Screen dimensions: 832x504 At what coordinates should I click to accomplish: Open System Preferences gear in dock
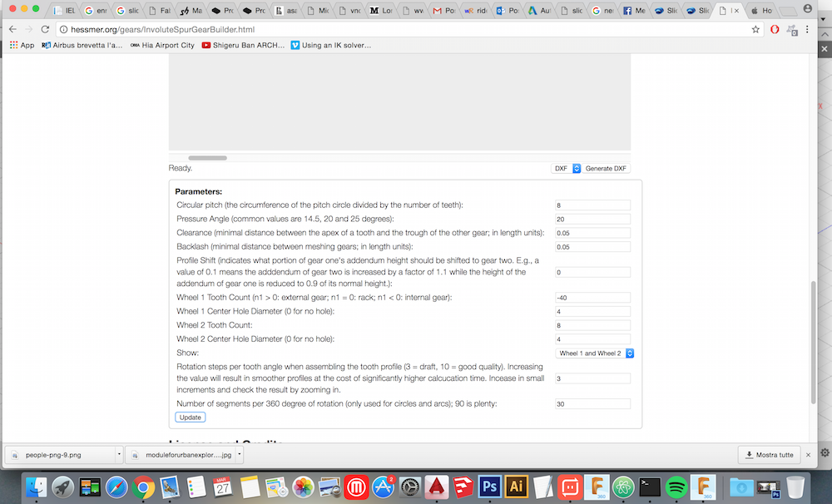(409, 487)
